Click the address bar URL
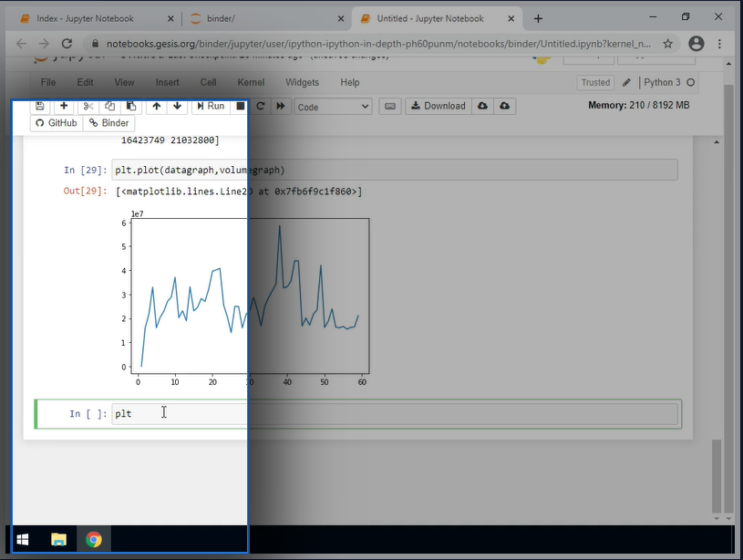743x560 pixels. click(x=378, y=44)
